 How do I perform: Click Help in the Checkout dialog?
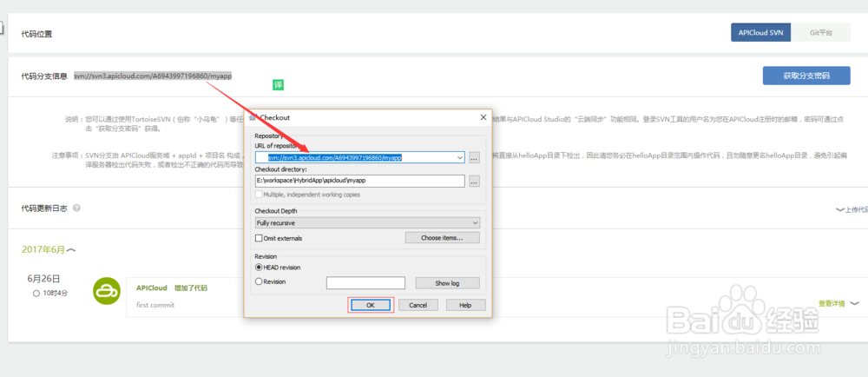tap(465, 305)
